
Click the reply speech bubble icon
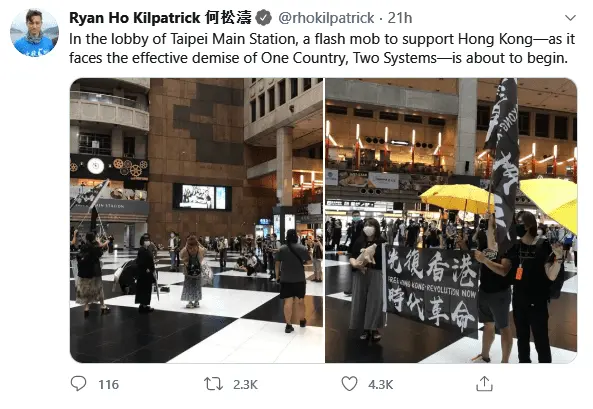78,384
